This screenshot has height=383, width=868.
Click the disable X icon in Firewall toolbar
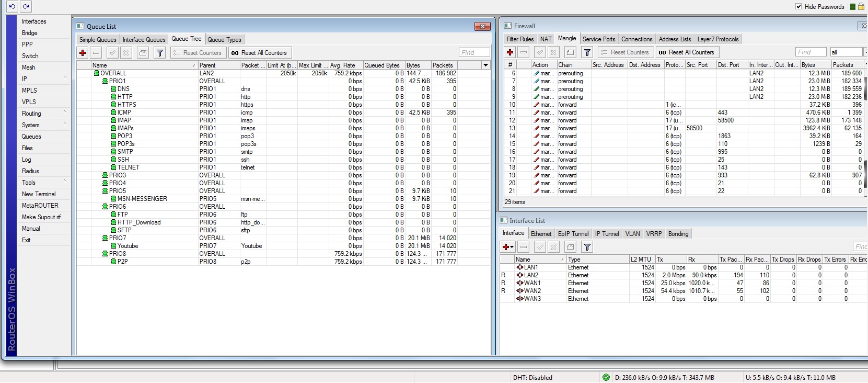[554, 52]
